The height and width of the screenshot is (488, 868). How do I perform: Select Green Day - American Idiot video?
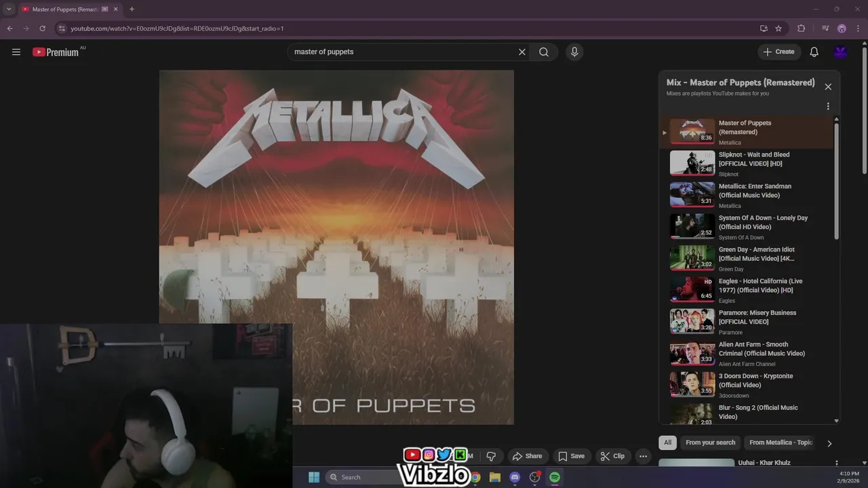746,259
